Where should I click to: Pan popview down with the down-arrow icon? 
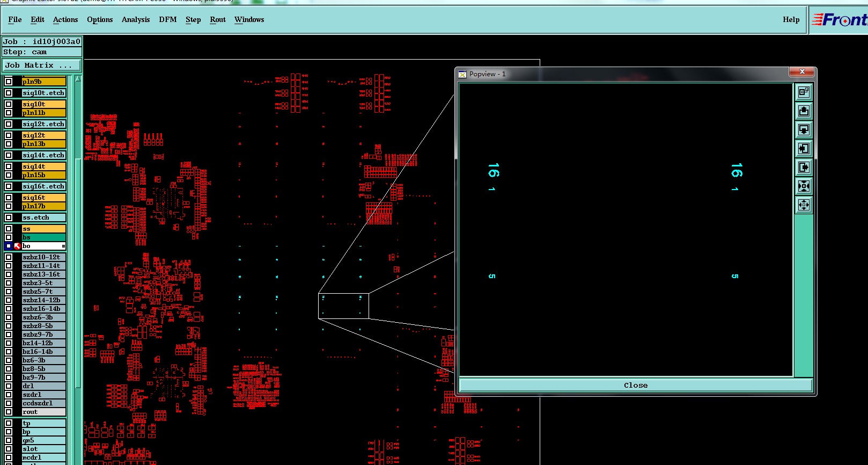[x=803, y=130]
